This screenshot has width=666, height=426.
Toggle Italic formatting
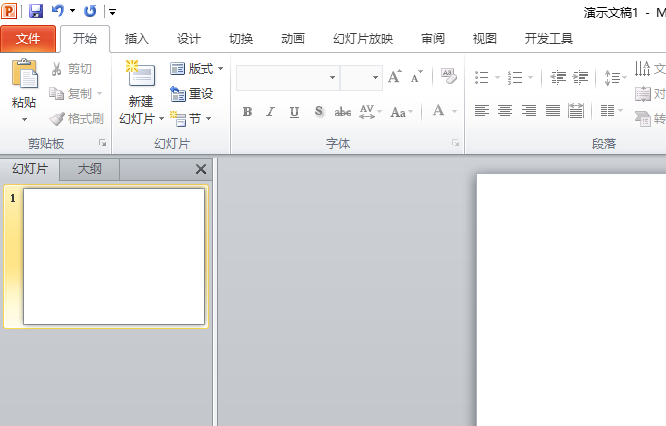(x=271, y=112)
